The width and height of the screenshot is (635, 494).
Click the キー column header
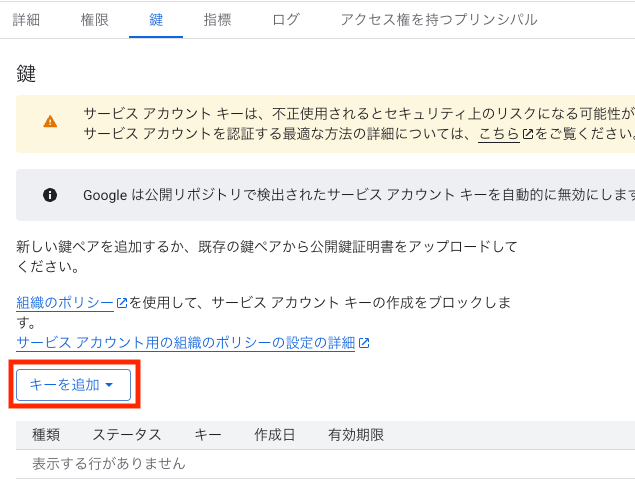click(208, 435)
